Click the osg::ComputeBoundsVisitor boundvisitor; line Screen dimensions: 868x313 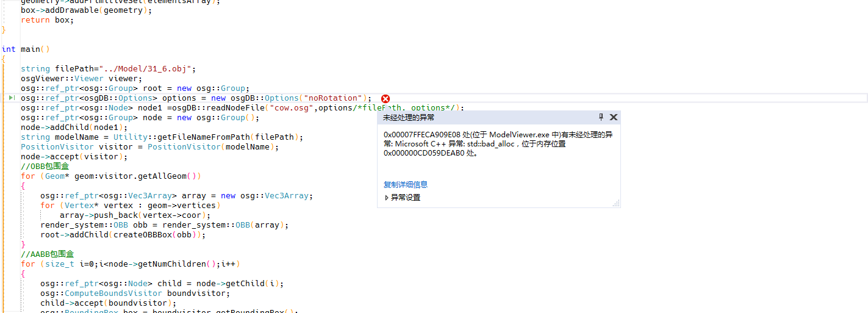[x=135, y=293]
